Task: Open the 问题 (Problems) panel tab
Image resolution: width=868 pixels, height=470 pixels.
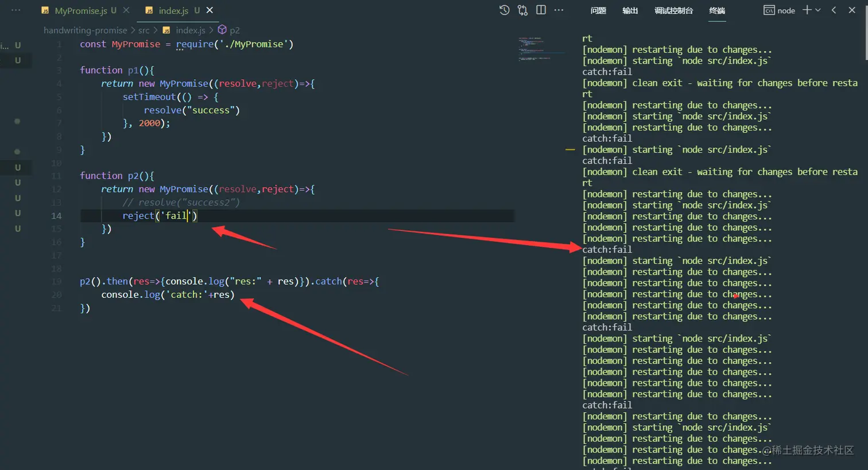Action: [x=598, y=10]
